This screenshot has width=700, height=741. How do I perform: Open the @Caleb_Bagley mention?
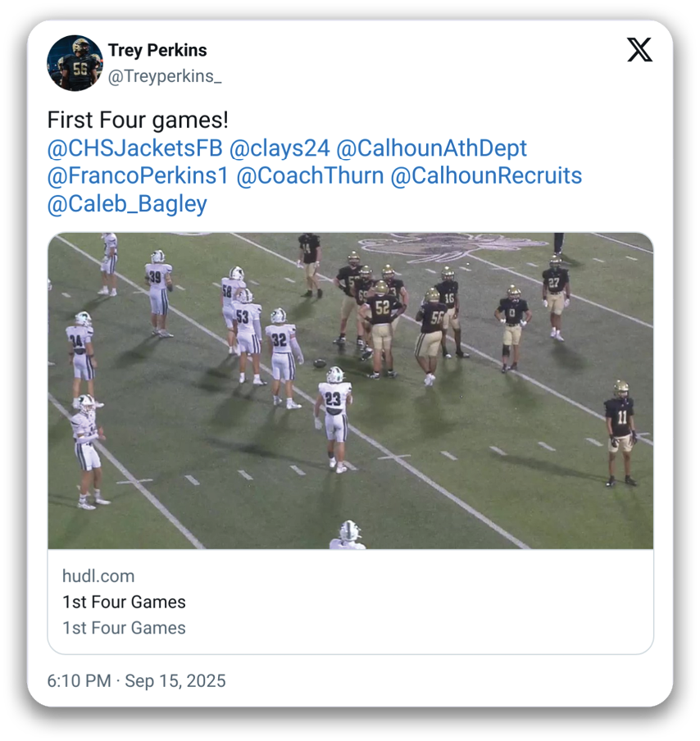point(127,204)
